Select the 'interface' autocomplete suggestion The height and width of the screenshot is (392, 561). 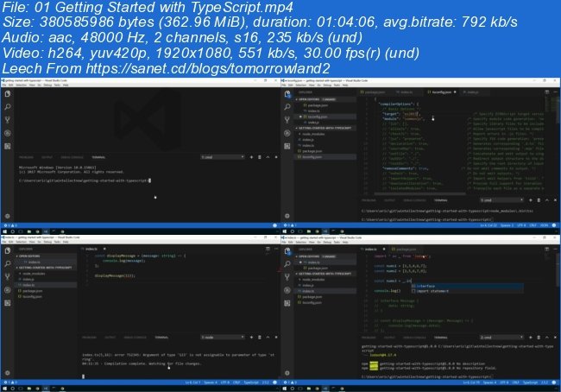point(467,286)
